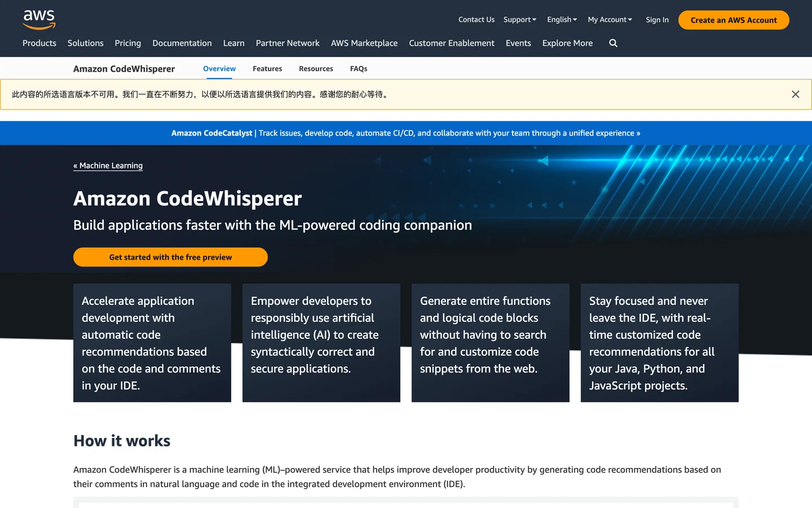Image resolution: width=812 pixels, height=508 pixels.
Task: Open the FAQs tab
Action: pyautogui.click(x=359, y=69)
